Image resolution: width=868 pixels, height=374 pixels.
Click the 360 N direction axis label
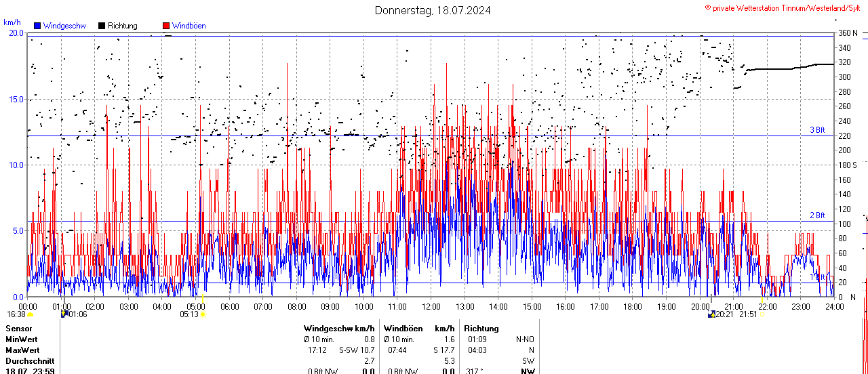(849, 33)
